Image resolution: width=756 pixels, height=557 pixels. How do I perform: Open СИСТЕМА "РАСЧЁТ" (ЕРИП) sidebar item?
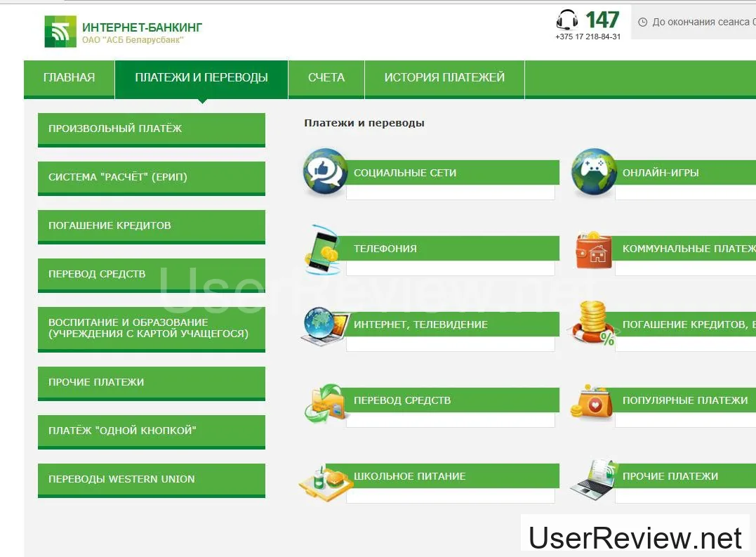click(x=151, y=178)
